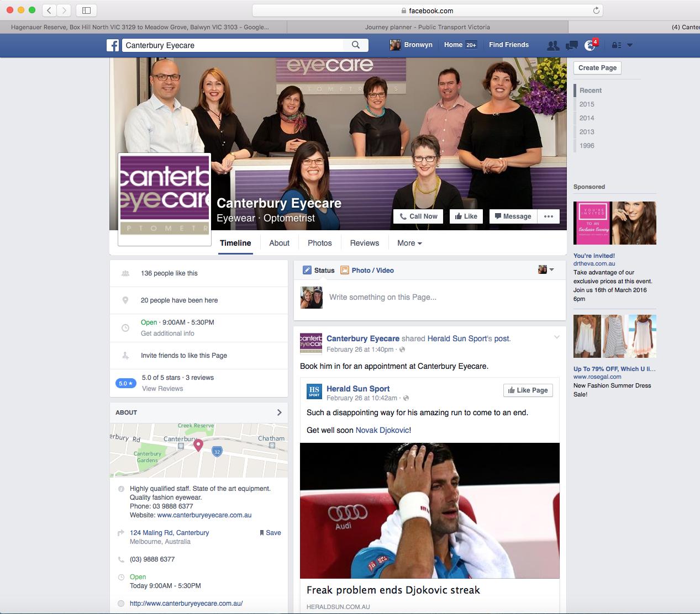Click phone number (03) 9888 6377

(152, 559)
